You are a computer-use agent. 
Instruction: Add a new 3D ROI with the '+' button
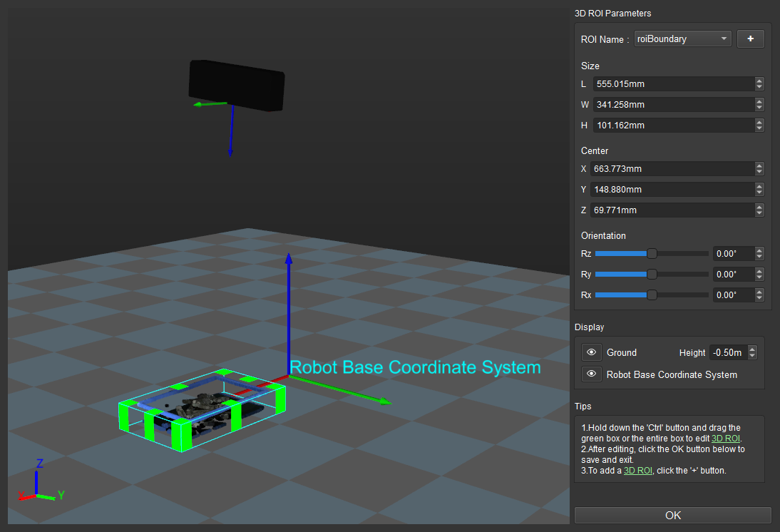751,39
